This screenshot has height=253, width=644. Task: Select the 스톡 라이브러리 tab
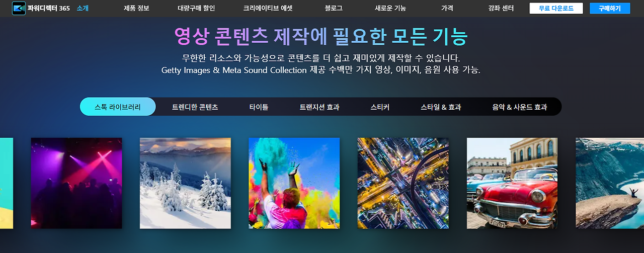[x=118, y=107]
